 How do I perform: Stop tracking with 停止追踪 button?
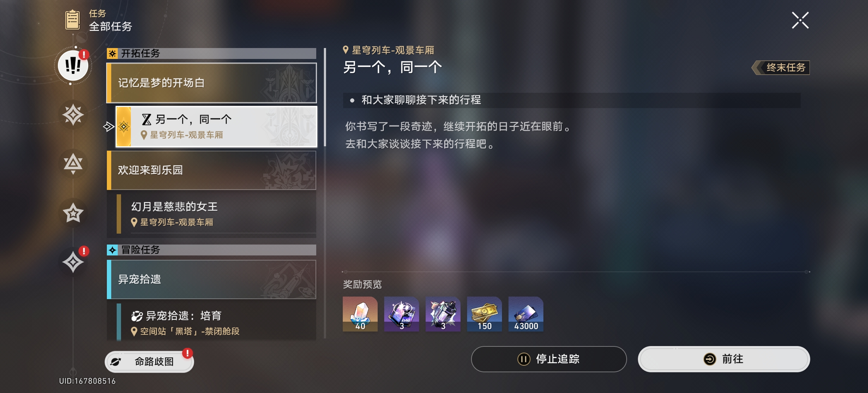click(x=549, y=359)
